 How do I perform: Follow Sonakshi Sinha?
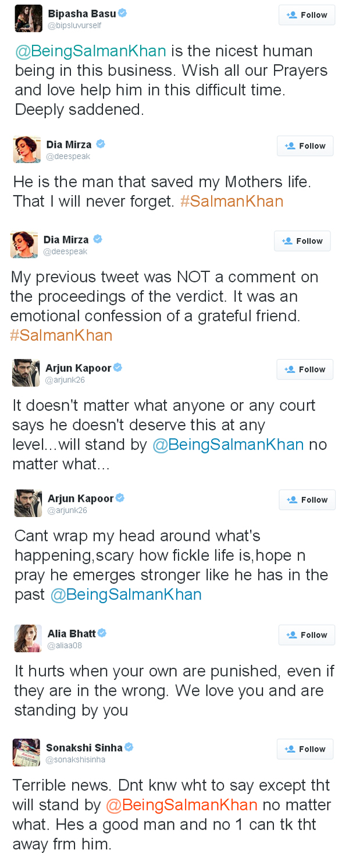click(x=305, y=749)
